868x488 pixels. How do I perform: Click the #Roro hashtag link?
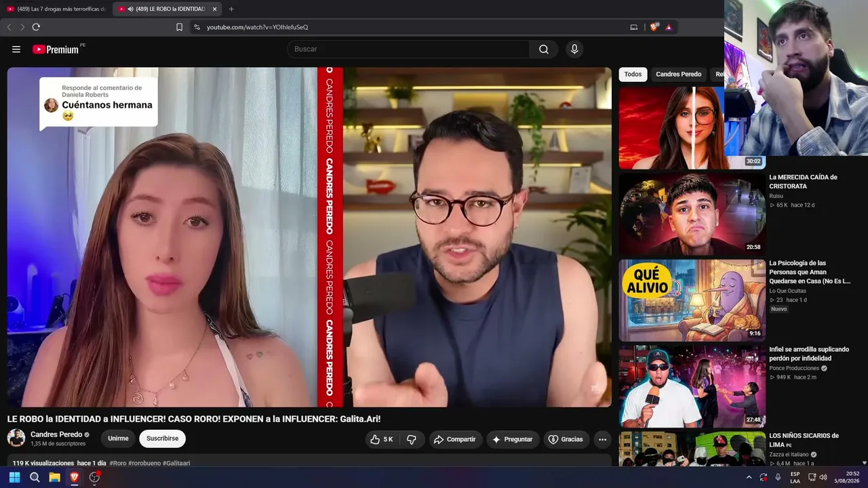[118, 464]
